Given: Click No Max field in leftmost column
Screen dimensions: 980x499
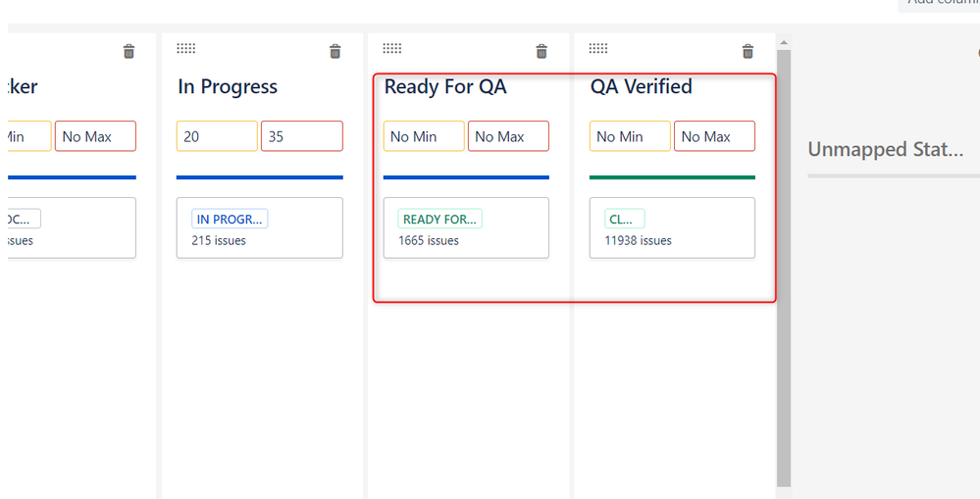Looking at the screenshot, I should click(x=95, y=136).
